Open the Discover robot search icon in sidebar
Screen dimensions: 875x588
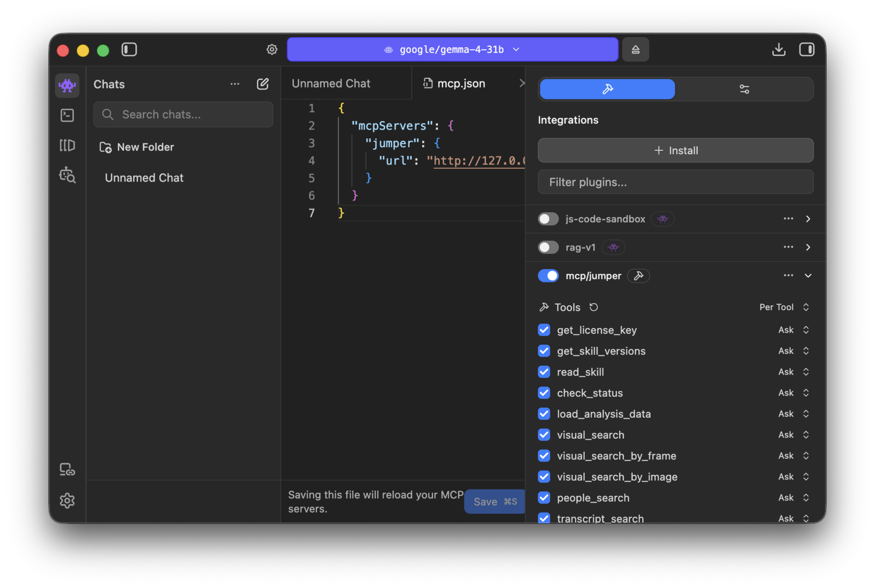coord(67,175)
